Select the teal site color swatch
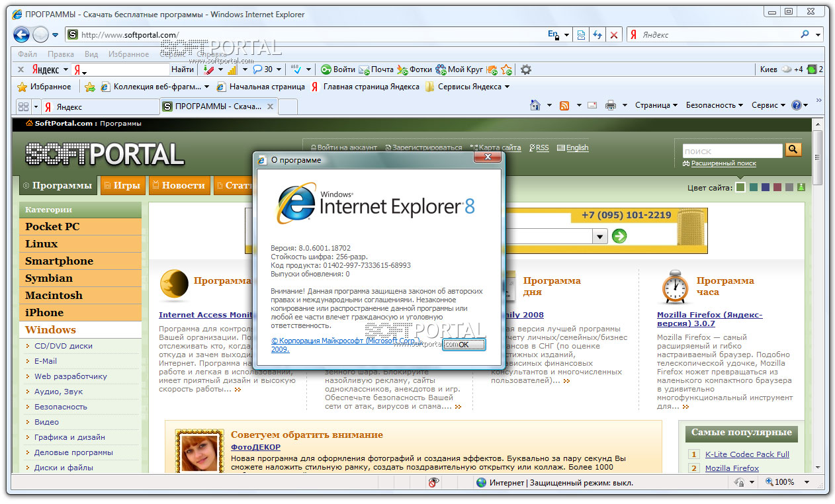835x504 pixels. (x=754, y=188)
